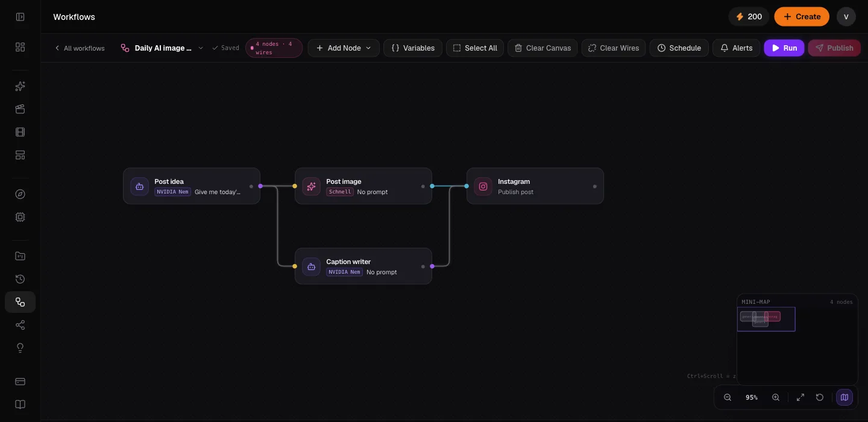Run the workflow
This screenshot has width=868, height=422.
click(x=784, y=48)
